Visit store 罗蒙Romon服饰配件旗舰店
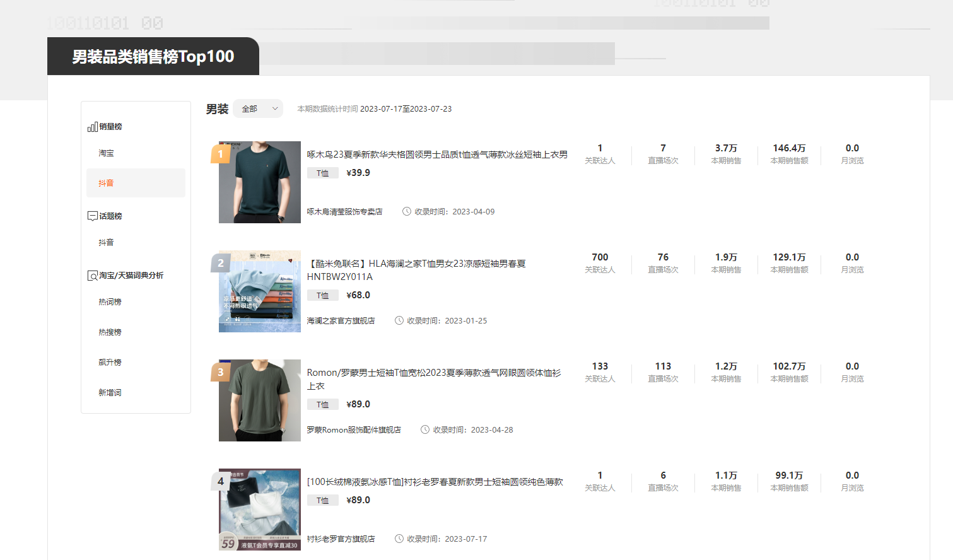953x560 pixels. click(x=354, y=430)
